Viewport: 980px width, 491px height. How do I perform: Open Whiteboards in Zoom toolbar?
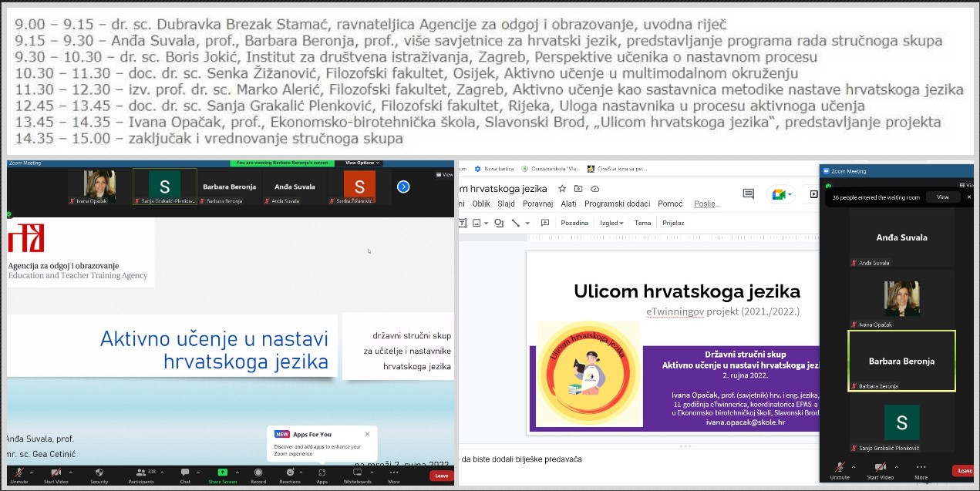(x=357, y=475)
